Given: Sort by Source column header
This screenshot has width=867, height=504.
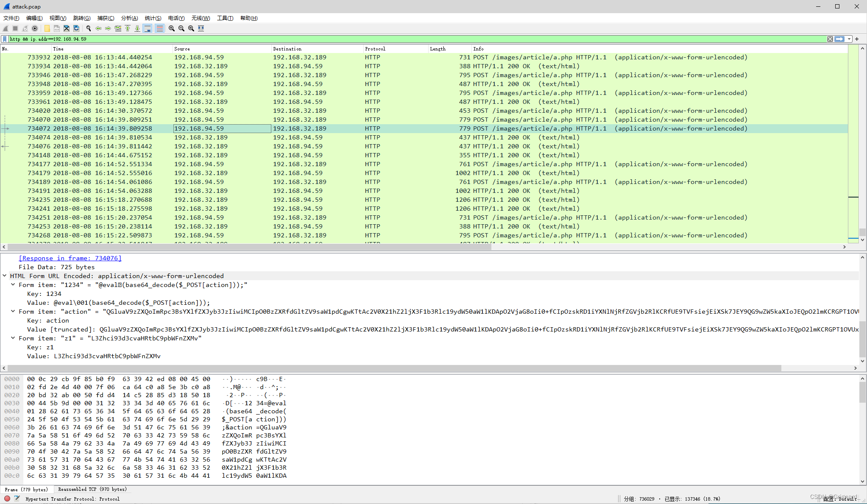Looking at the screenshot, I should [x=222, y=49].
